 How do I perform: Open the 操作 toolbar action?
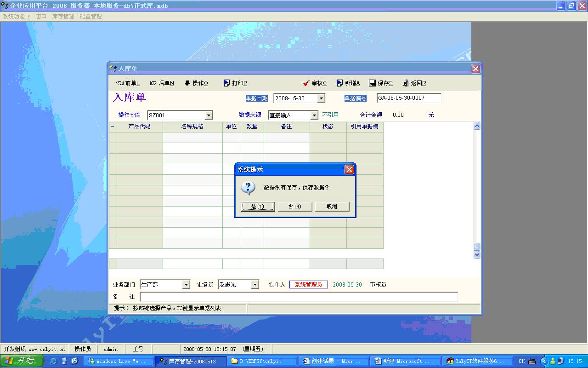point(187,83)
